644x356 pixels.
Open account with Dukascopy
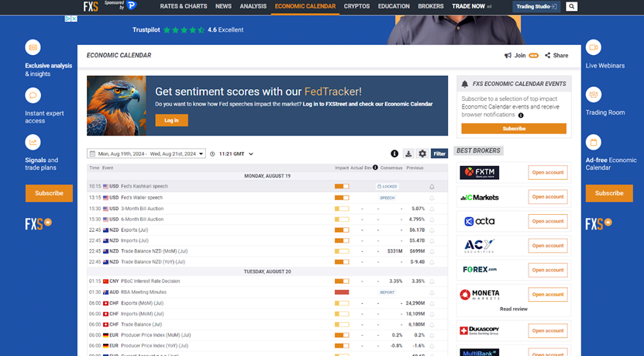point(548,330)
